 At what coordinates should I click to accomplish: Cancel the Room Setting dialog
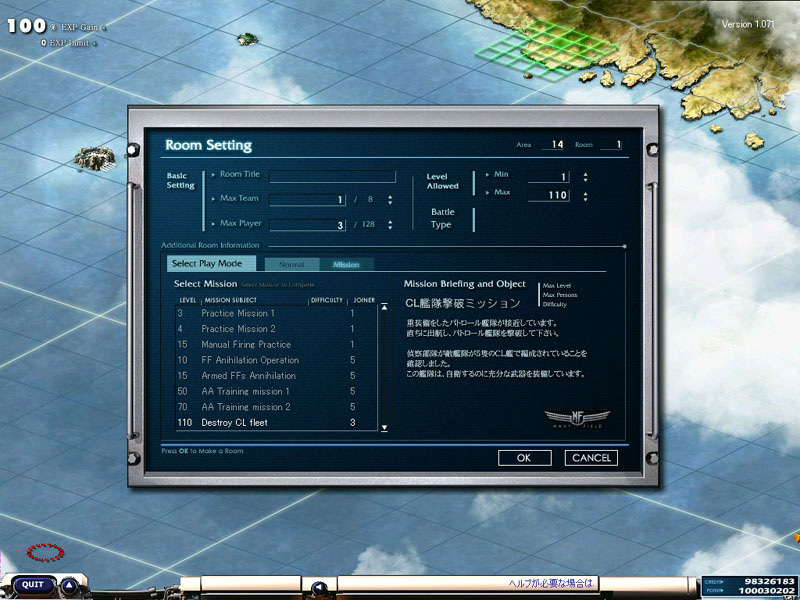591,458
